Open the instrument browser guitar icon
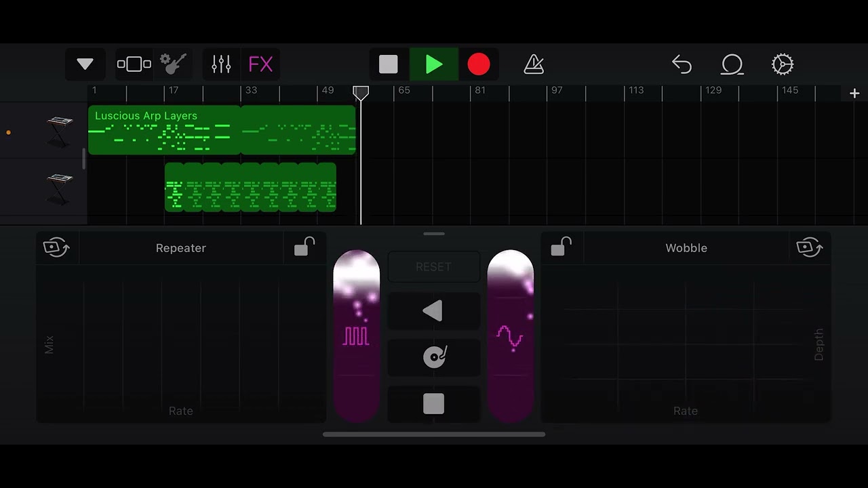868x488 pixels. [174, 64]
